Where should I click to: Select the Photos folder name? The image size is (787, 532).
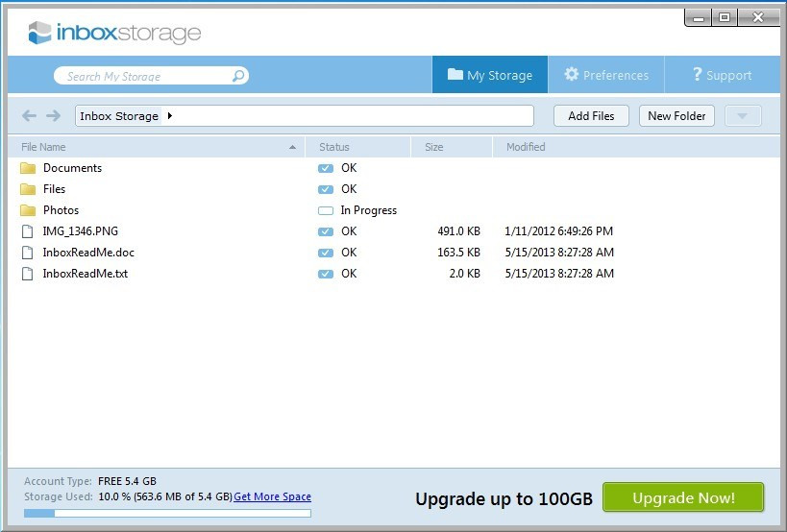(x=61, y=210)
